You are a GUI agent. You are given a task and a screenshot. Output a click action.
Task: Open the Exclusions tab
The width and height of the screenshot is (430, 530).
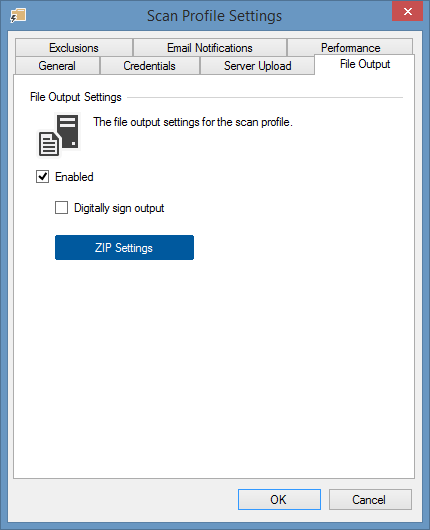coord(74,48)
